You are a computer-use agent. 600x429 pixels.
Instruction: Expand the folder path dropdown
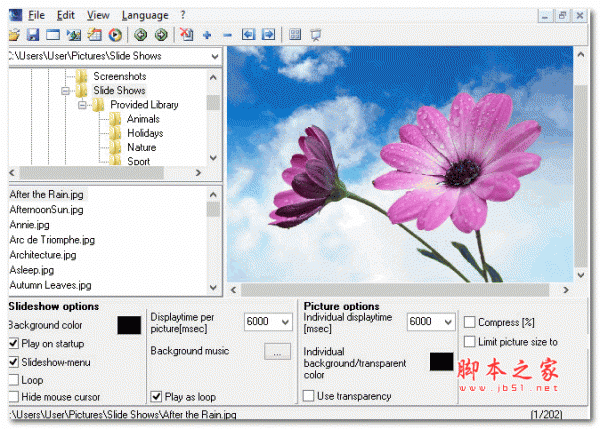pos(215,57)
